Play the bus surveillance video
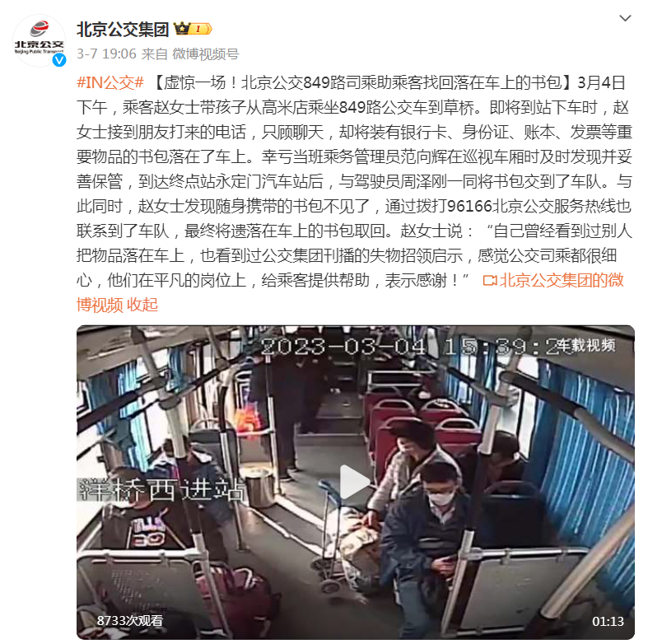 tap(355, 482)
